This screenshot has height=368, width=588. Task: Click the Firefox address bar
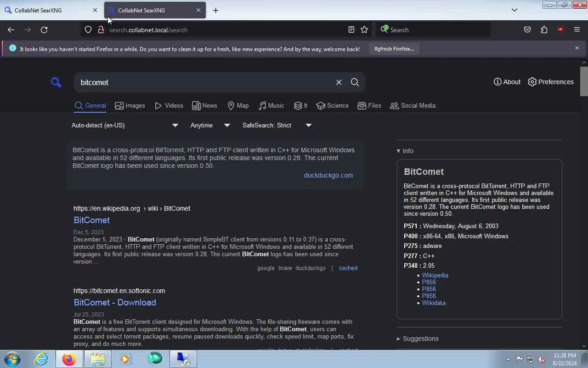(227, 30)
